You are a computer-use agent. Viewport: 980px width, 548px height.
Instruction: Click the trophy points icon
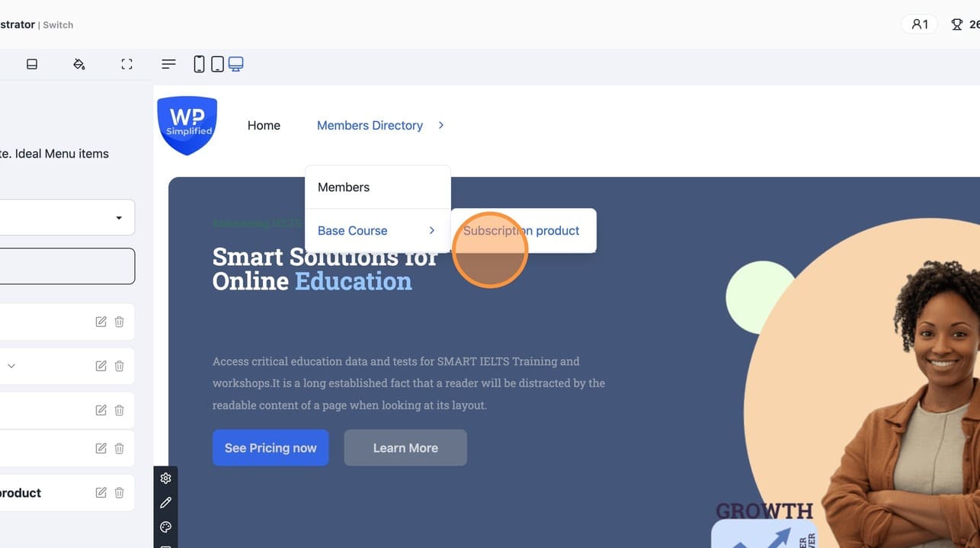pyautogui.click(x=957, y=24)
